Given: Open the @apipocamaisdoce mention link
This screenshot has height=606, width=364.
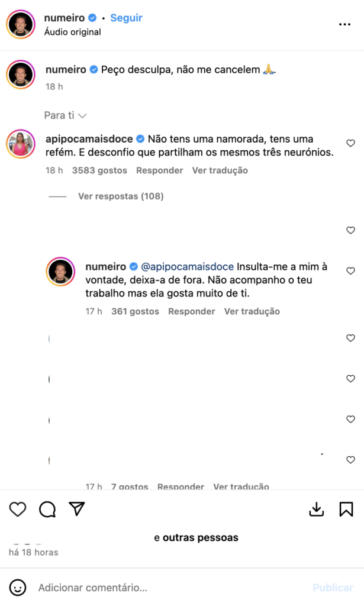Looking at the screenshot, I should [188, 267].
